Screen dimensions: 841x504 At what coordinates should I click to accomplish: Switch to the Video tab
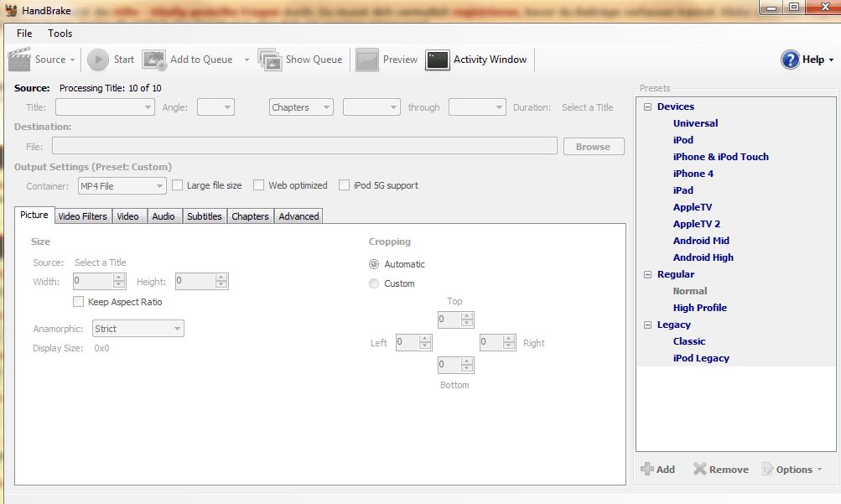[127, 216]
